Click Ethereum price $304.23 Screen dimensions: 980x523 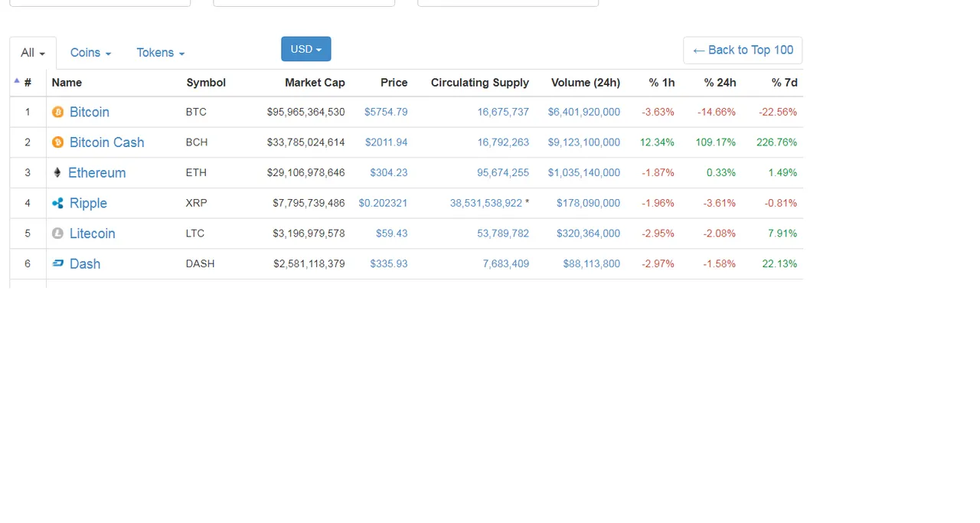pos(389,173)
